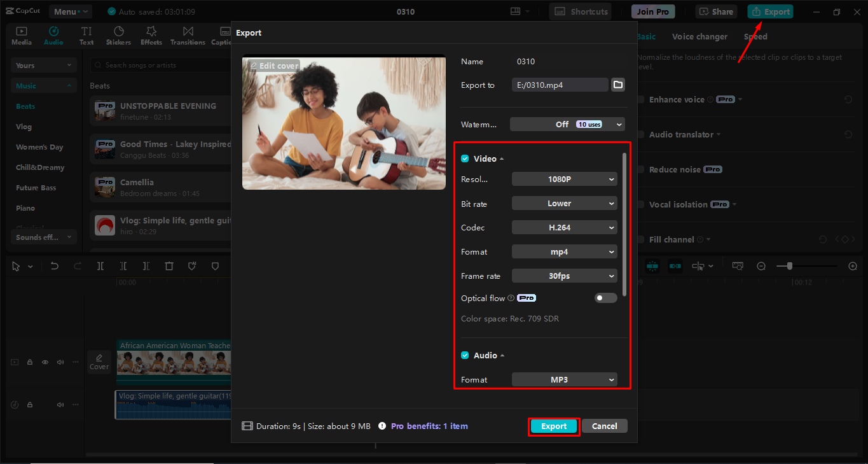Click the plain marker shield icon
The image size is (868, 464).
click(215, 266)
